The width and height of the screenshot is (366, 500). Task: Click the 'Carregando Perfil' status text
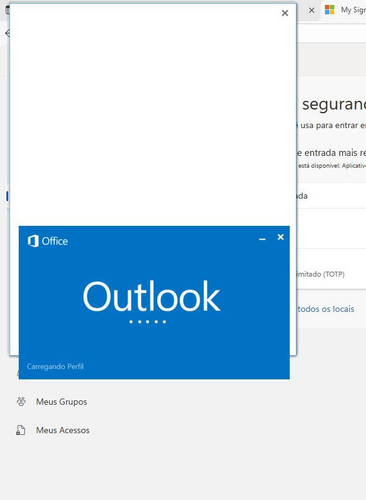coord(55,366)
